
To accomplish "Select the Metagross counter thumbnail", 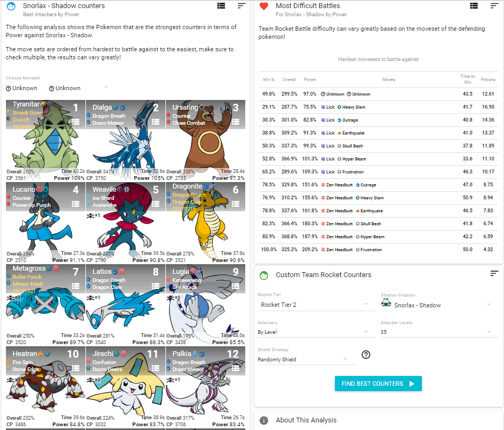I will 45,305.
